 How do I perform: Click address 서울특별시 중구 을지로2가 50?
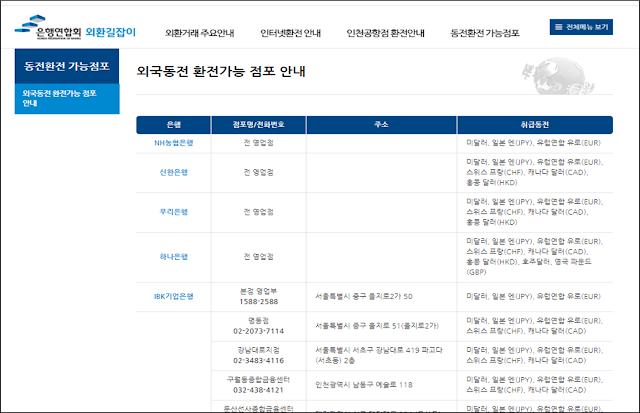364,296
